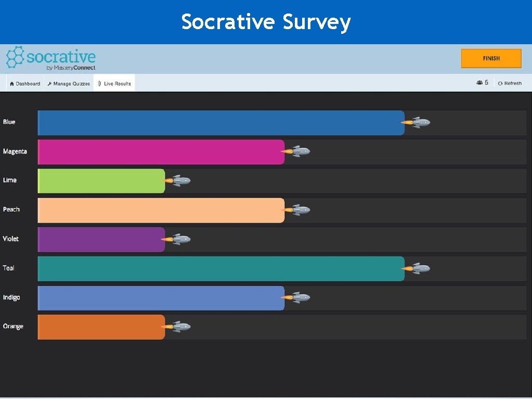Viewport: 532px width, 399px height.
Task: Click the Socrative hexagon logo icon
Action: point(15,57)
